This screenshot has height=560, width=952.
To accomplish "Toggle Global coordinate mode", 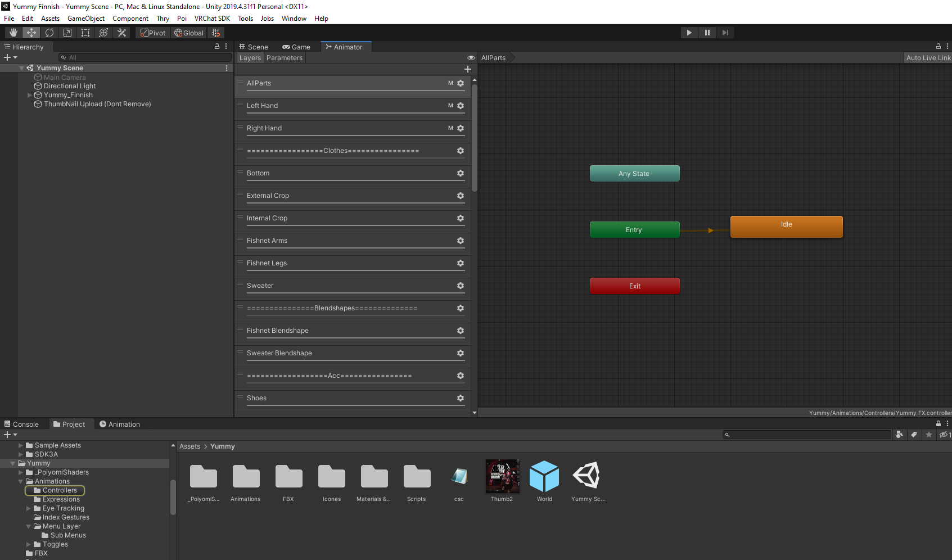I will 189,33.
